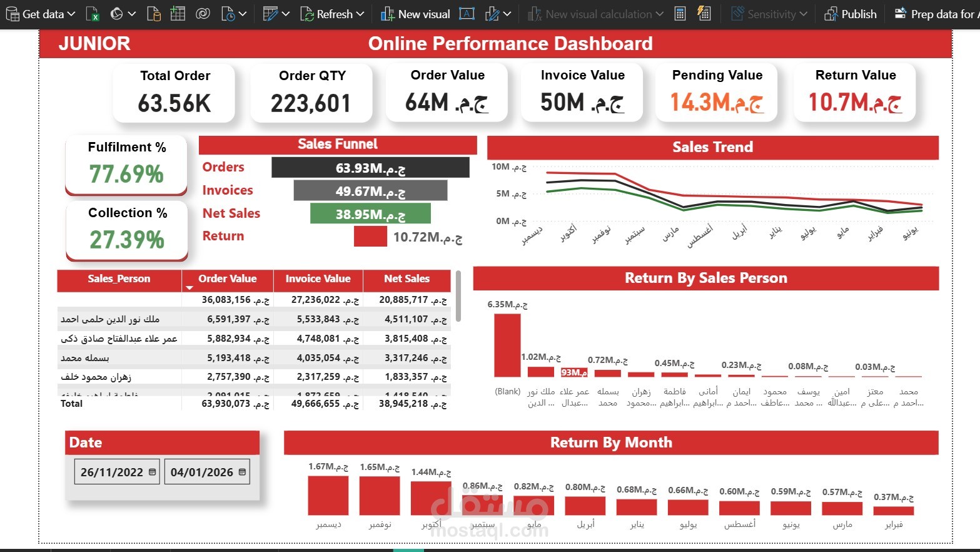Image resolution: width=980 pixels, height=552 pixels.
Task: Click the Enter data table icon
Action: click(178, 14)
